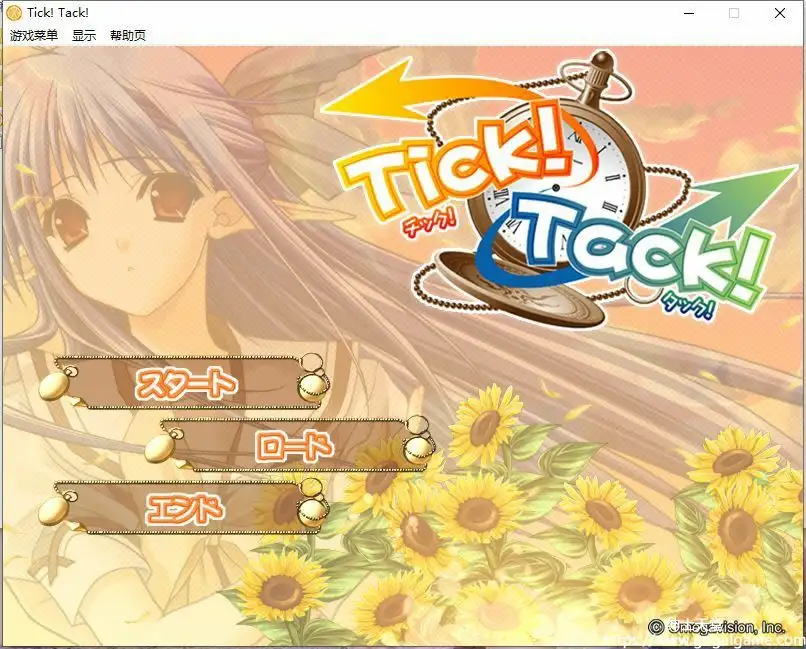Open the 游戏菜单 menu
Screen dimensions: 806x649
32,33
